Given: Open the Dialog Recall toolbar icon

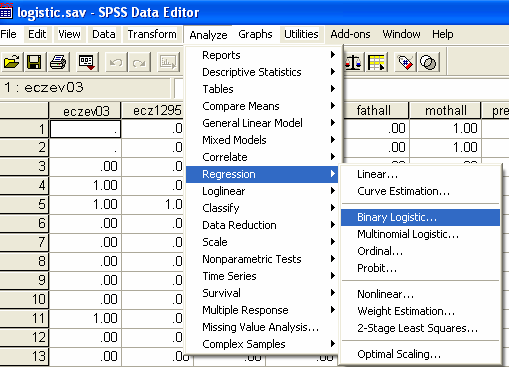Looking at the screenshot, I should click(x=87, y=62).
